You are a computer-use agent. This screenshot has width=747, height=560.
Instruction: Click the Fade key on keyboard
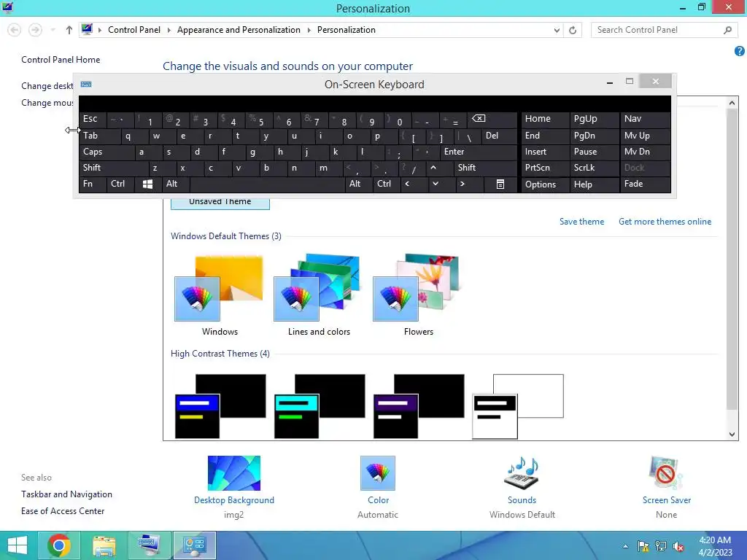pos(645,184)
